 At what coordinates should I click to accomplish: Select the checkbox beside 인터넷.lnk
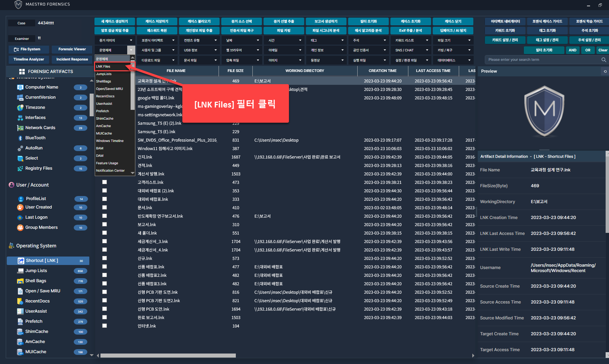coord(105,326)
